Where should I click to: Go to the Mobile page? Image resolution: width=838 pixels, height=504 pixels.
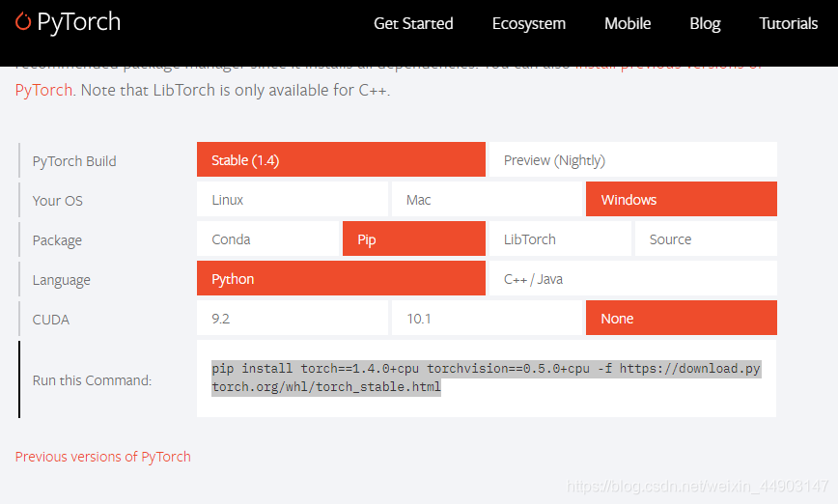click(628, 23)
